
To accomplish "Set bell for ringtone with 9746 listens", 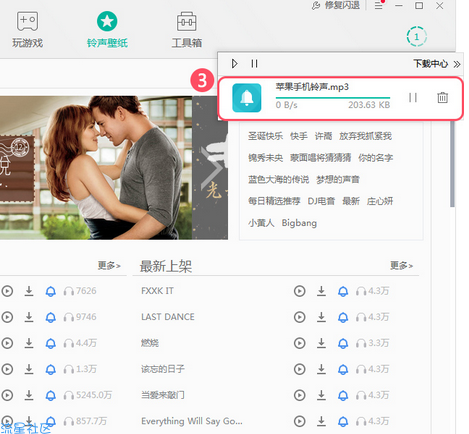I will [51, 317].
